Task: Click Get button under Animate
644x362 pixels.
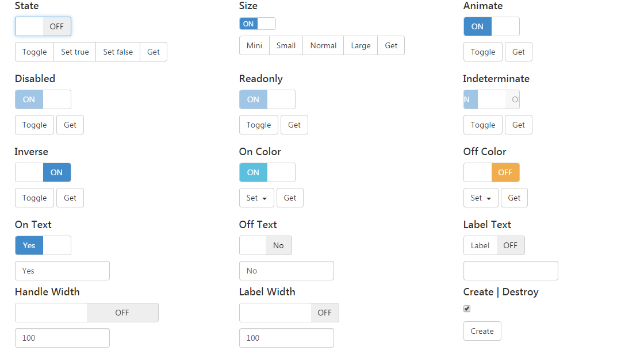Action: [518, 52]
